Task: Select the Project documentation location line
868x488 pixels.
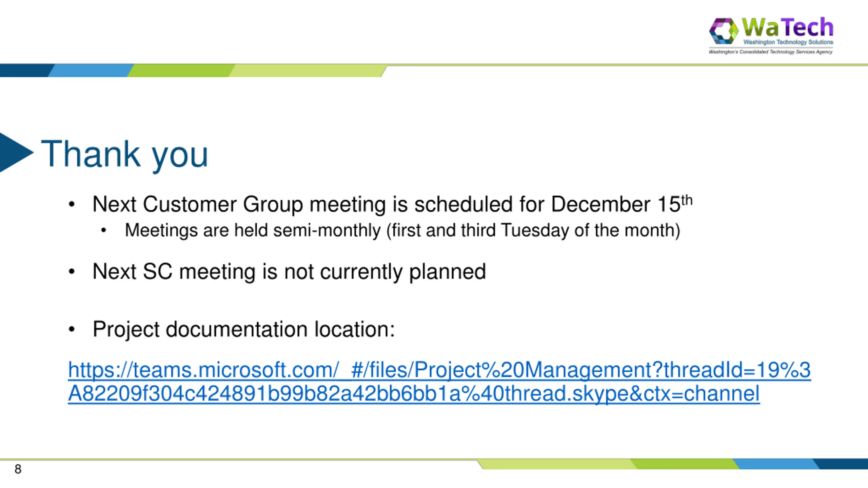Action: tap(244, 329)
